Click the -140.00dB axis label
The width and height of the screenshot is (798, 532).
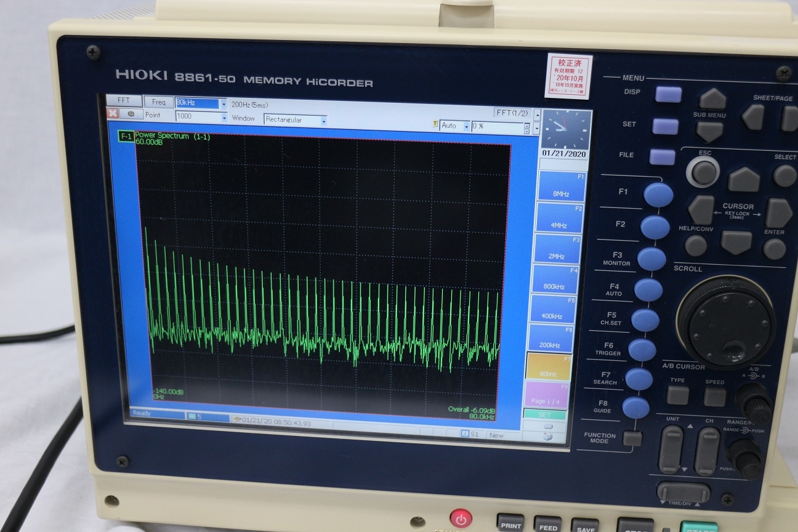[x=167, y=392]
